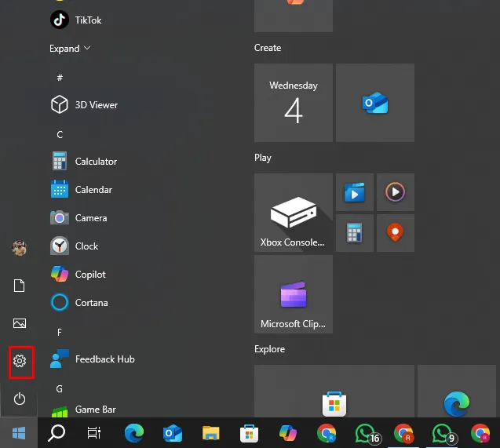Image resolution: width=500 pixels, height=448 pixels.
Task: Open the user account picture menu
Action: point(20,248)
